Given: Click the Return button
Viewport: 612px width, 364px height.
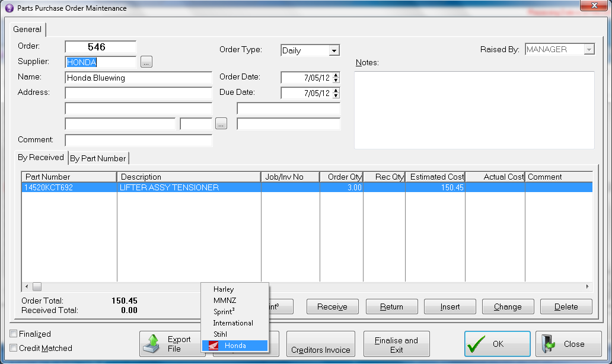Looking at the screenshot, I should [391, 306].
